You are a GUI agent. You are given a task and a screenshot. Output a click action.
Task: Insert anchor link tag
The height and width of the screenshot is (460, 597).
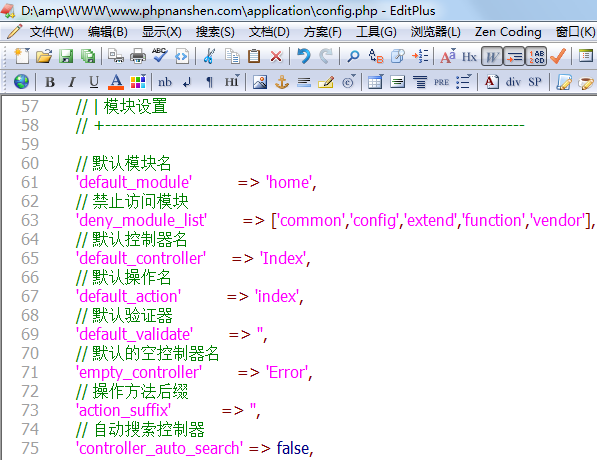point(282,81)
